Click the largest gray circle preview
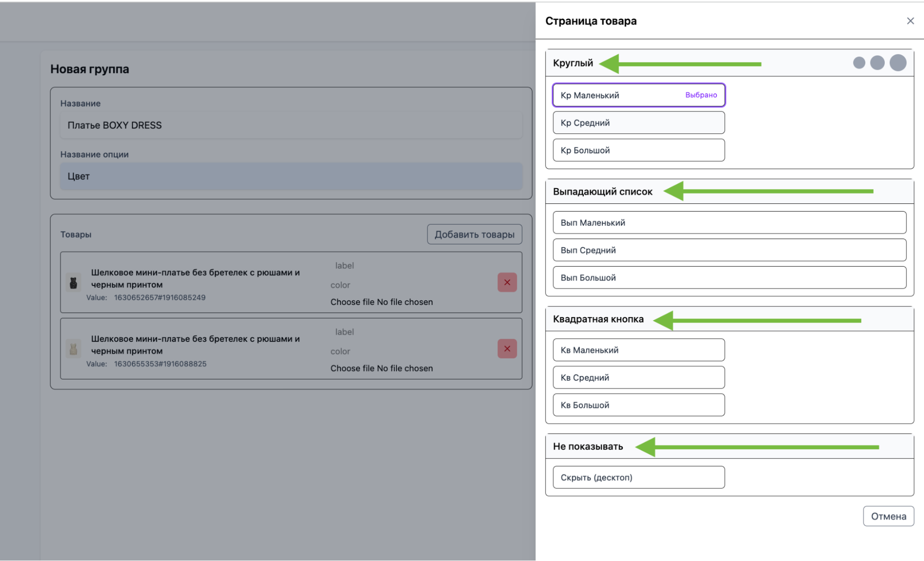 click(x=898, y=63)
